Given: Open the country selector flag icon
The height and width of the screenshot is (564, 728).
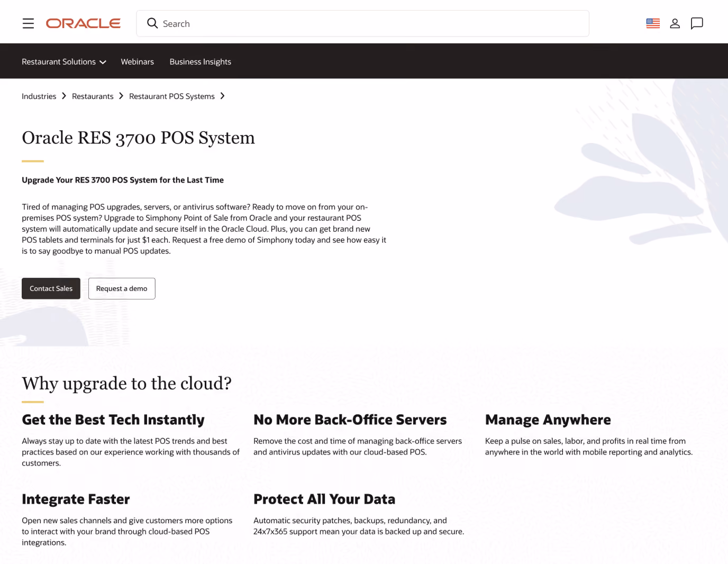Looking at the screenshot, I should (653, 23).
